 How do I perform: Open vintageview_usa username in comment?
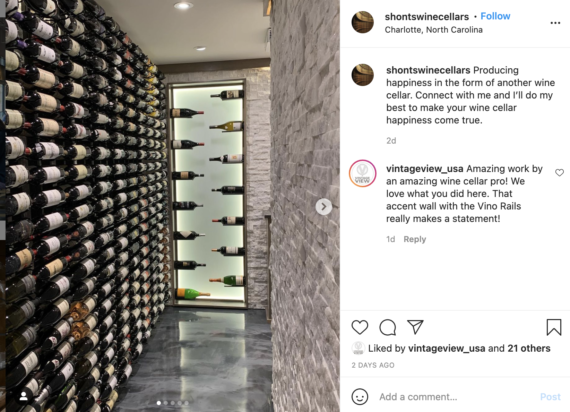[x=425, y=169]
